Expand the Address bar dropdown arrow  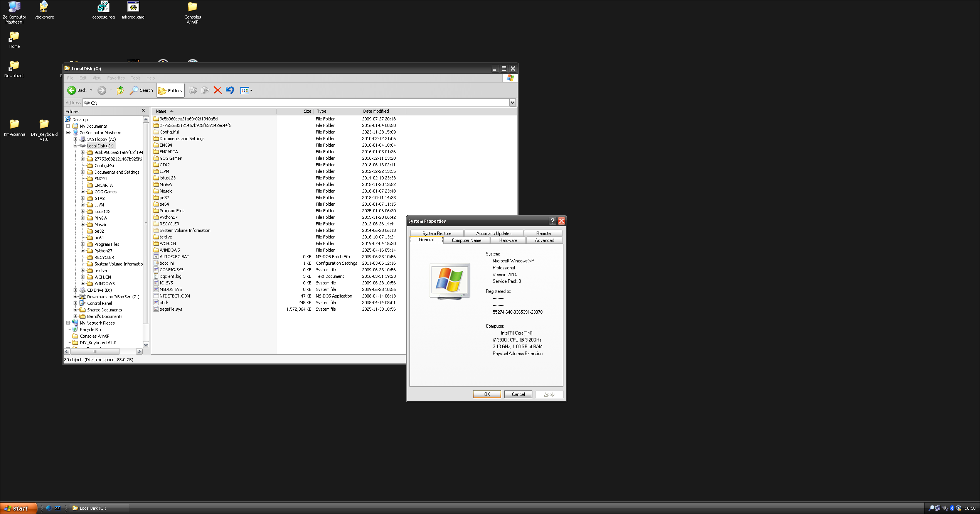(x=512, y=103)
